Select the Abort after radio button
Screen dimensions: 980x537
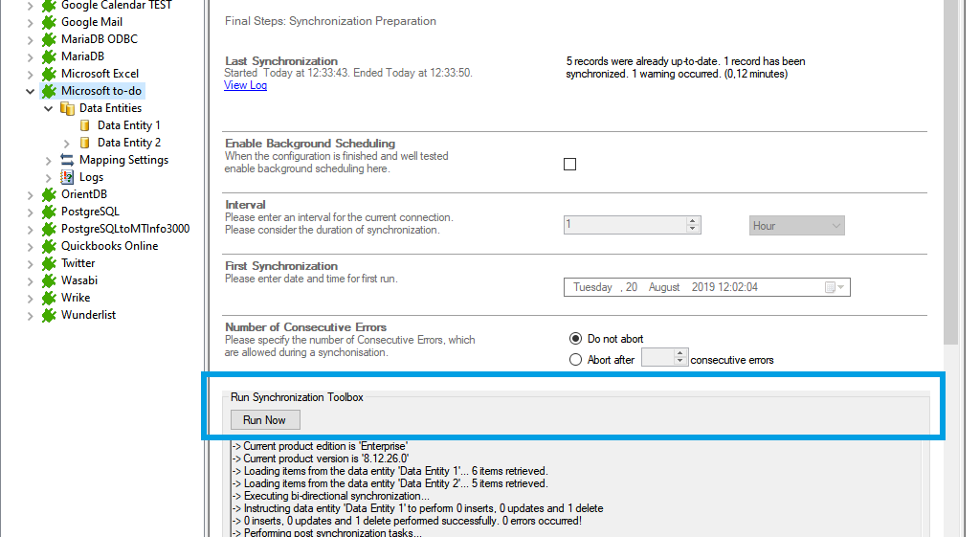tap(575, 360)
